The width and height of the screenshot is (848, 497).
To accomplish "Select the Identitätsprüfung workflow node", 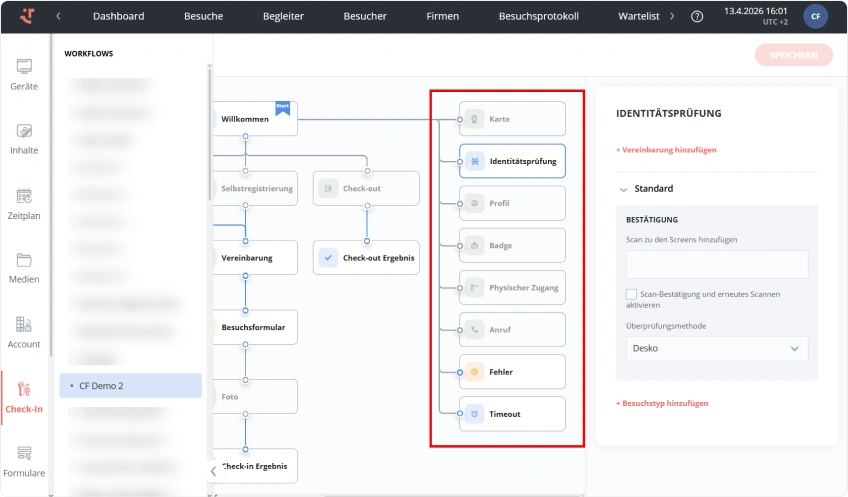I will [512, 161].
